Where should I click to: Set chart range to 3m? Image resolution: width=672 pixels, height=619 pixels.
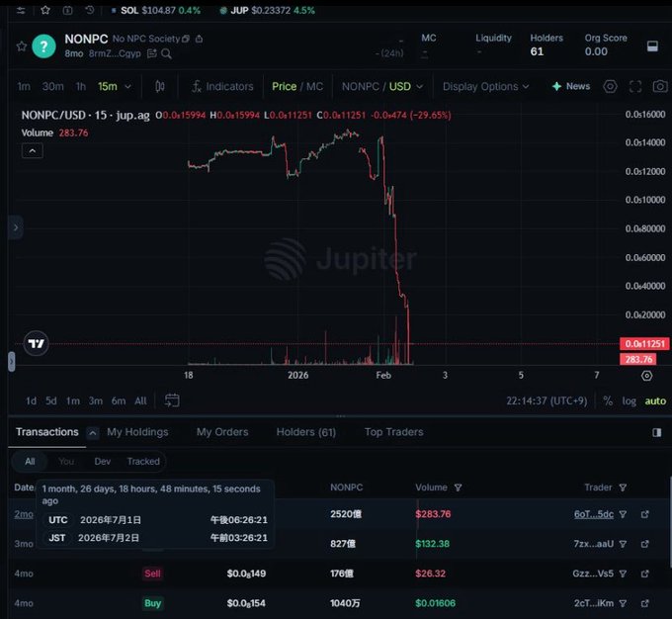[x=96, y=401]
